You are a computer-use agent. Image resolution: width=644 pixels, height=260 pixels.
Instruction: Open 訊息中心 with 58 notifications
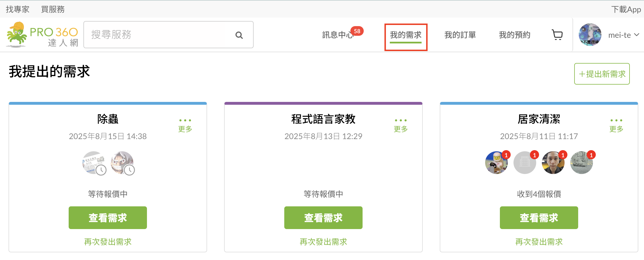pos(338,35)
